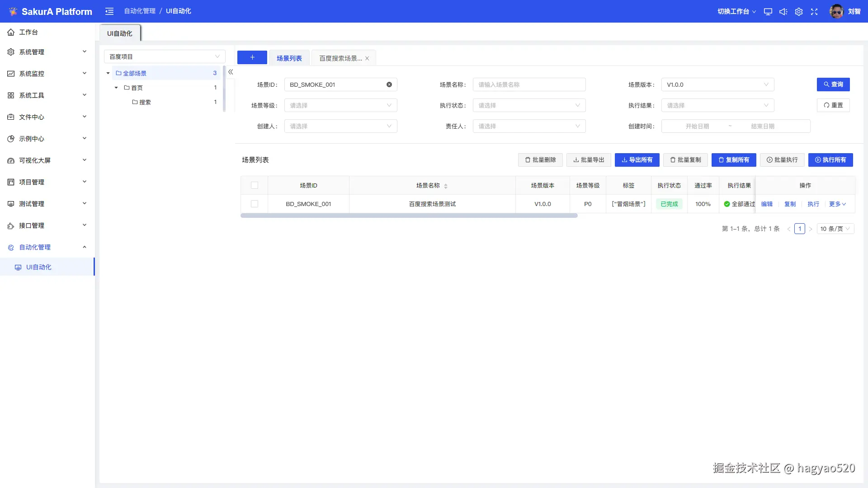Toggle fullscreen icon in top bar
Screen dimensions: 868x488
point(814,12)
